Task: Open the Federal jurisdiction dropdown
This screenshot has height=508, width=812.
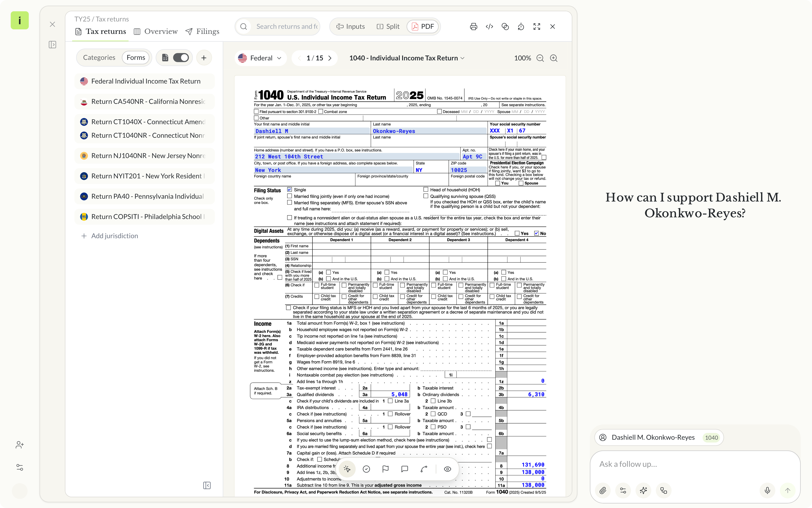Action: click(260, 58)
